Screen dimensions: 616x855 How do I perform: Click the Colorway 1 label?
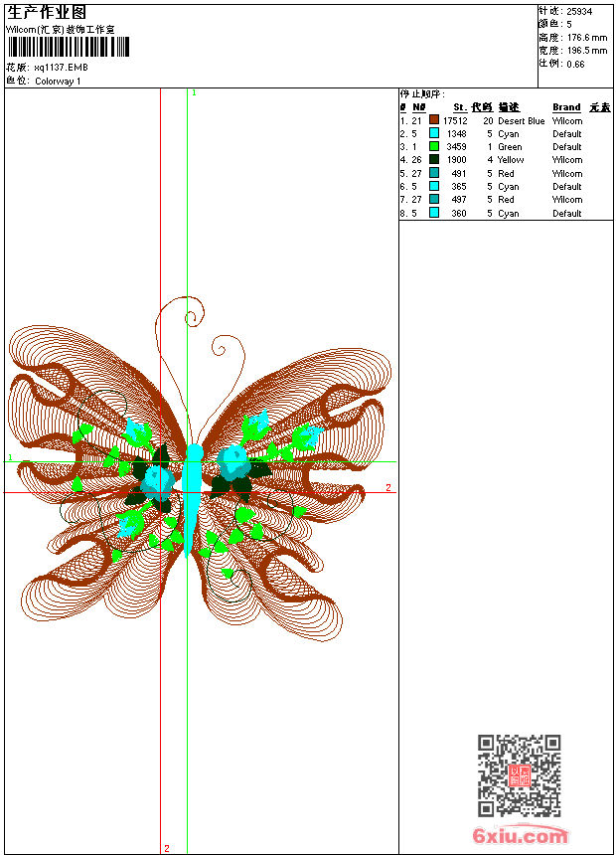click(x=58, y=82)
